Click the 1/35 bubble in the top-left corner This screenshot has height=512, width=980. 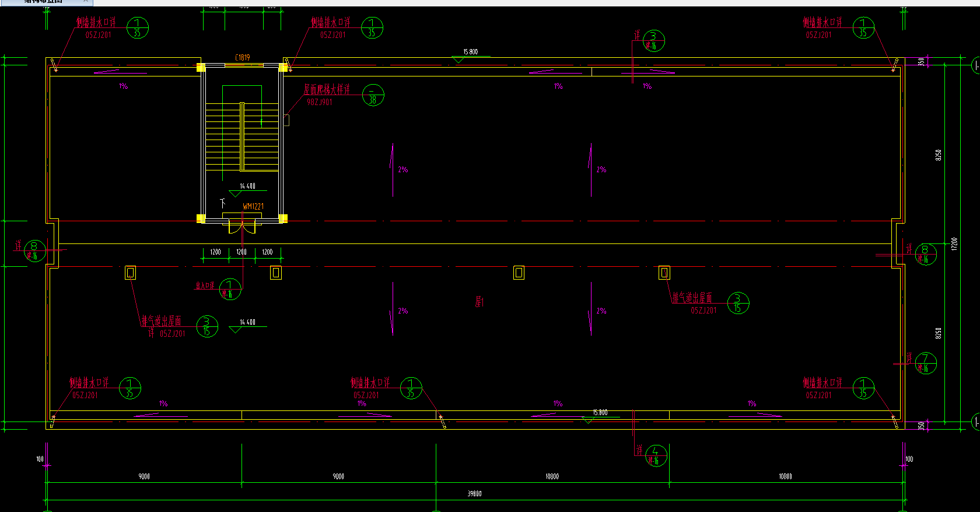point(137,28)
